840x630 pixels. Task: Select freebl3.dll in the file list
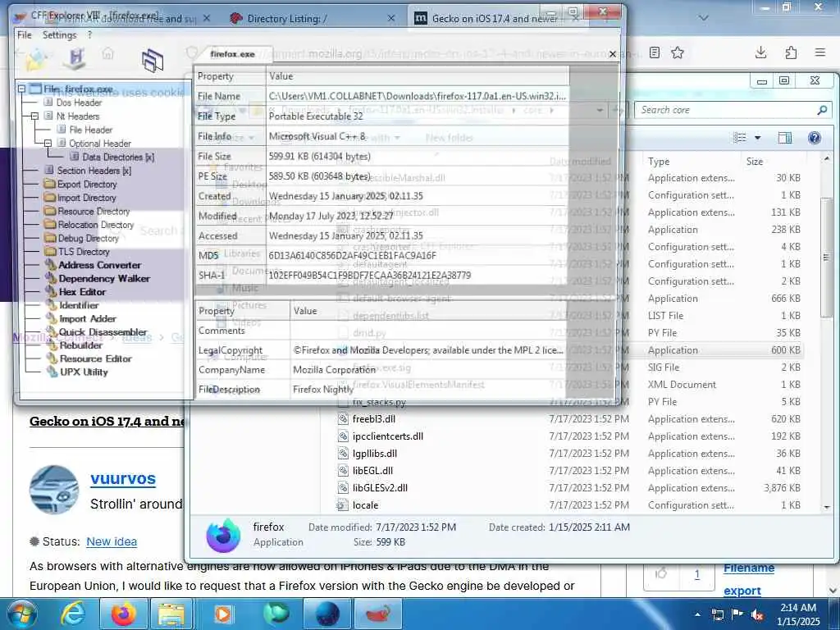pyautogui.click(x=374, y=419)
